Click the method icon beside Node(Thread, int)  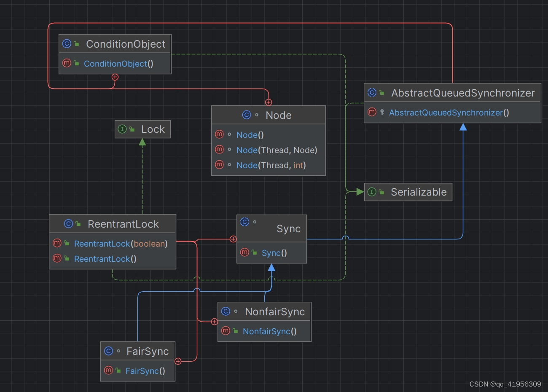tap(219, 165)
